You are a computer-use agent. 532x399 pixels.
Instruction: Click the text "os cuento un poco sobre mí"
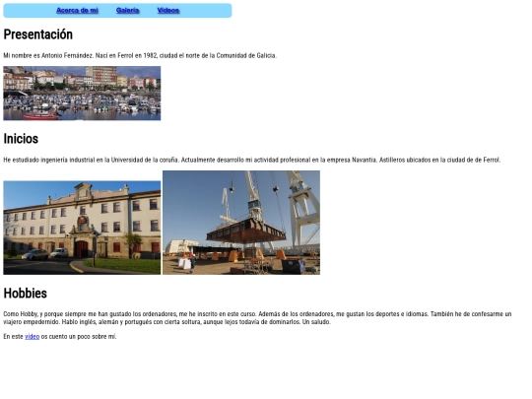coord(79,337)
